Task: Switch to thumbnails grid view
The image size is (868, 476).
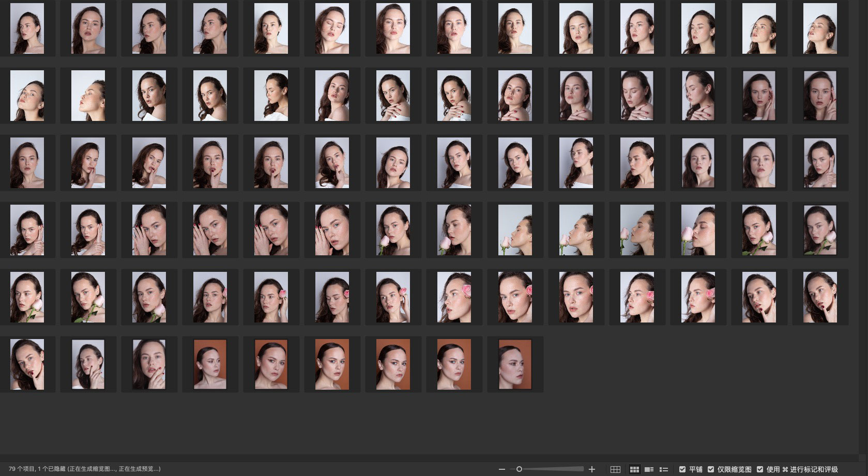Action: click(x=634, y=469)
